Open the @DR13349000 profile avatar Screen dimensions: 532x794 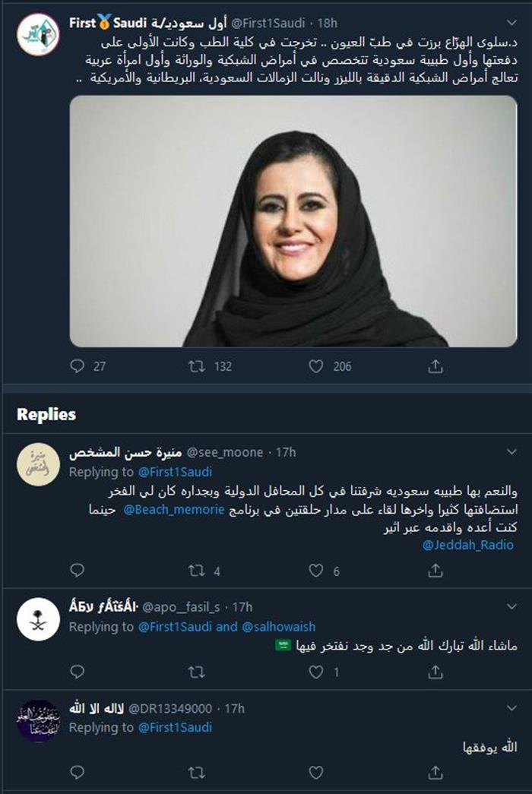coord(38,721)
